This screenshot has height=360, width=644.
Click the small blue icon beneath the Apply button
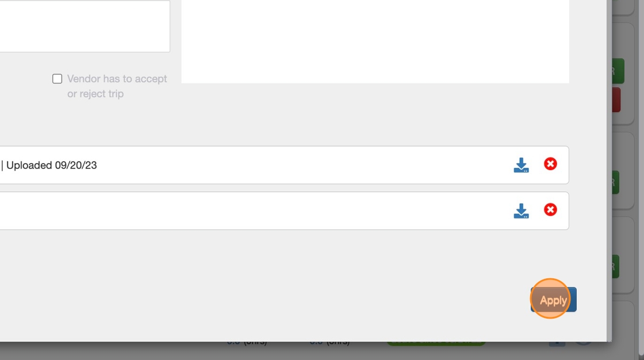pyautogui.click(x=557, y=343)
